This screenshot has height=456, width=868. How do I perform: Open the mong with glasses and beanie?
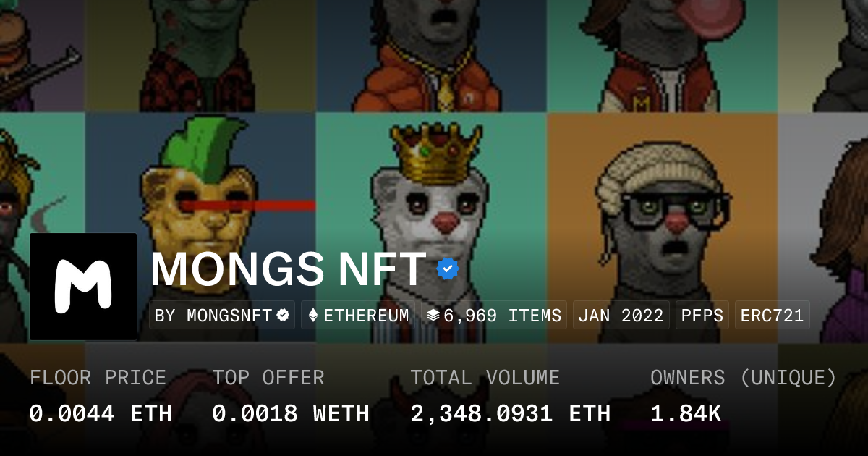tap(663, 227)
